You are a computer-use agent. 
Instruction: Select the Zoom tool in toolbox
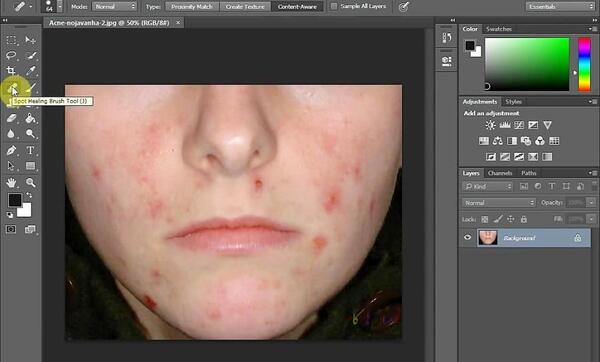[x=31, y=183]
